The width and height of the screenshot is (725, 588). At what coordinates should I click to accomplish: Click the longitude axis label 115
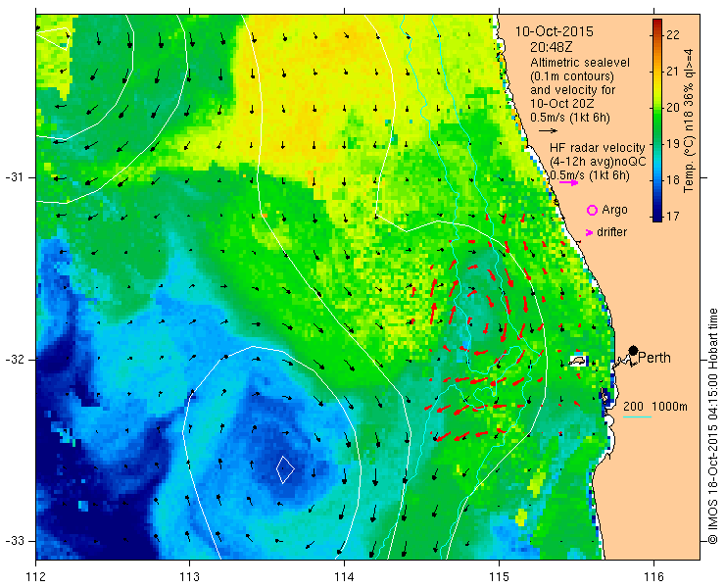tap(499, 577)
